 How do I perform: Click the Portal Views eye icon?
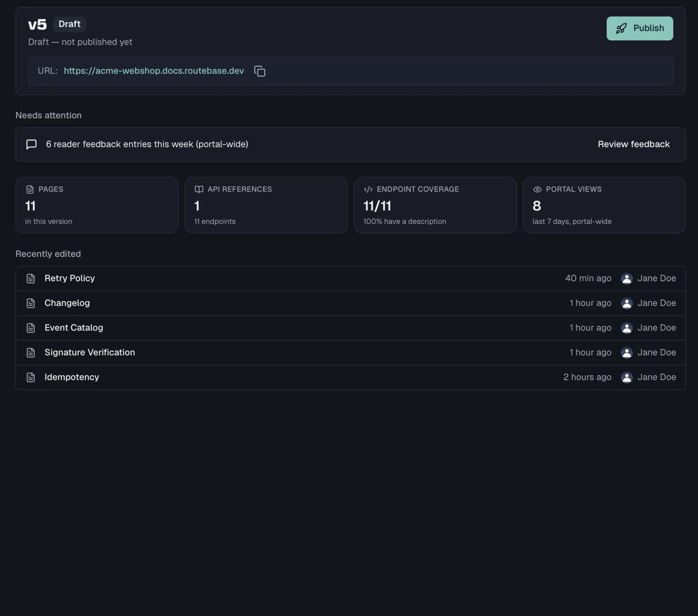537,189
